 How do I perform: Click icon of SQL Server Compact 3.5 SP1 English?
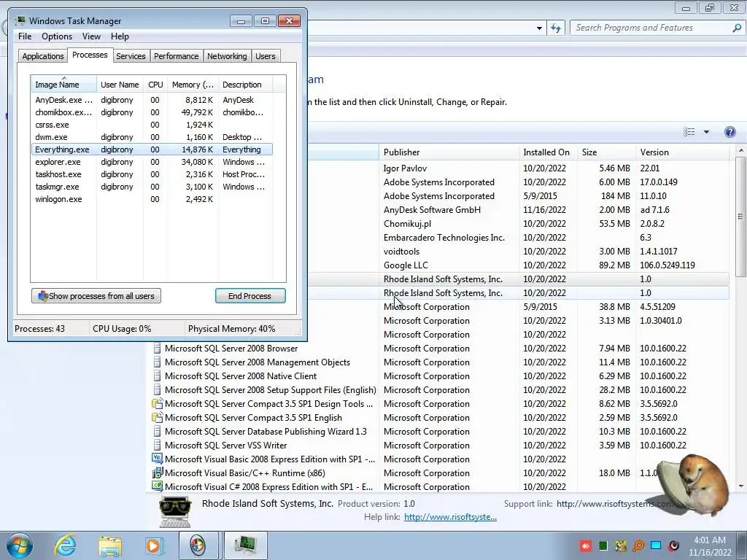click(157, 418)
